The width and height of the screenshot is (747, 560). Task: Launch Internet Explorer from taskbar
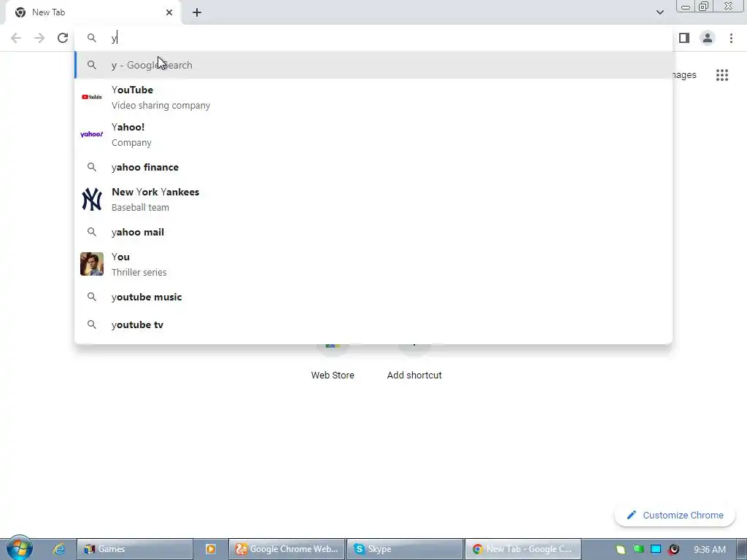58,549
